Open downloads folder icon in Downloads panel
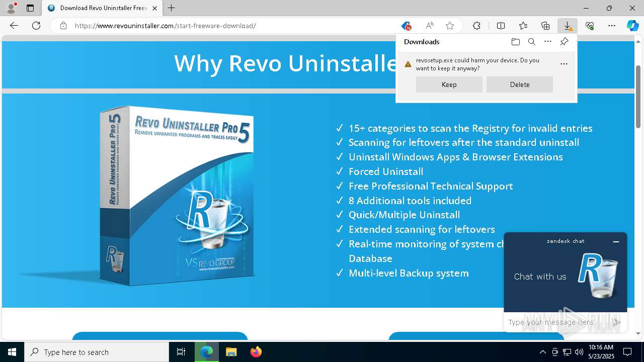The image size is (644, 362). point(515,42)
